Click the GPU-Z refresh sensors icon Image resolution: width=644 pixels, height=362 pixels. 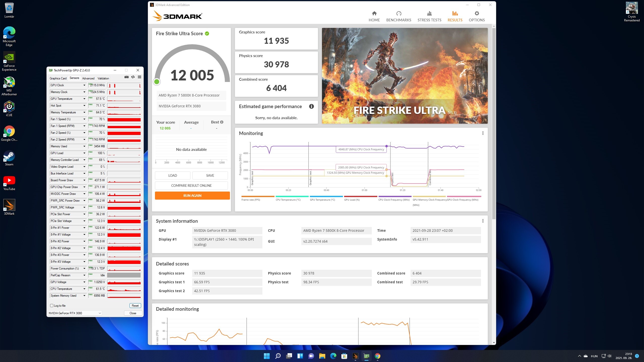coord(133,77)
